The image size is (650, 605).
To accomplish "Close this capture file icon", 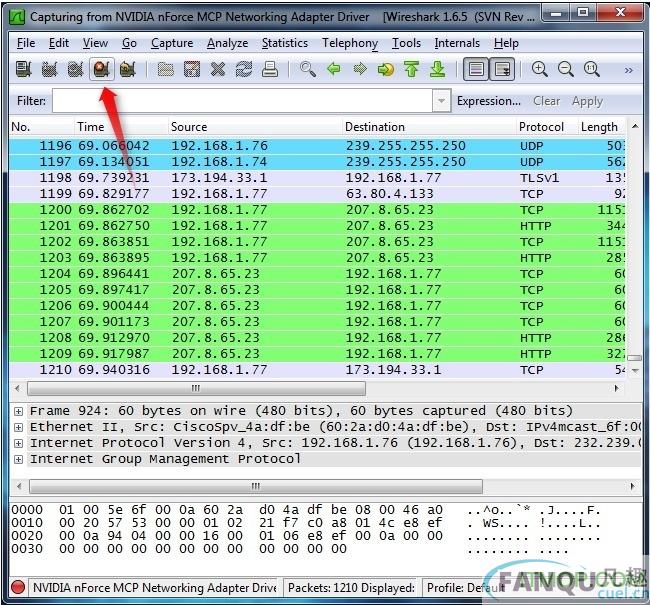I will click(218, 69).
